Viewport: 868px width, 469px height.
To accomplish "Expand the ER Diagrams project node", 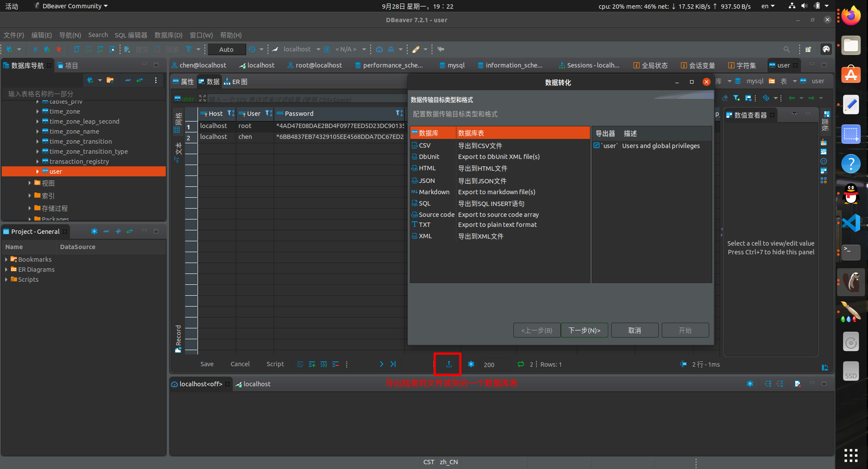I will pyautogui.click(x=6, y=269).
